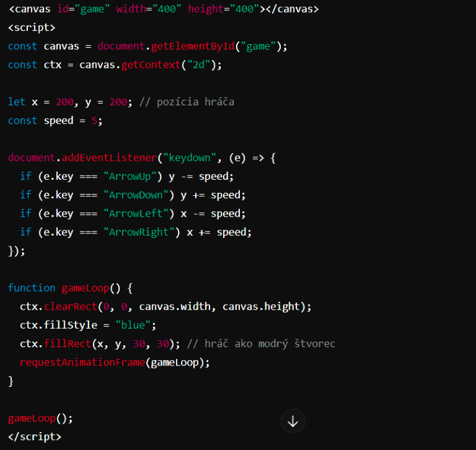Click the "function gameLoop() {" line
The width and height of the screenshot is (476, 450).
[70, 288]
